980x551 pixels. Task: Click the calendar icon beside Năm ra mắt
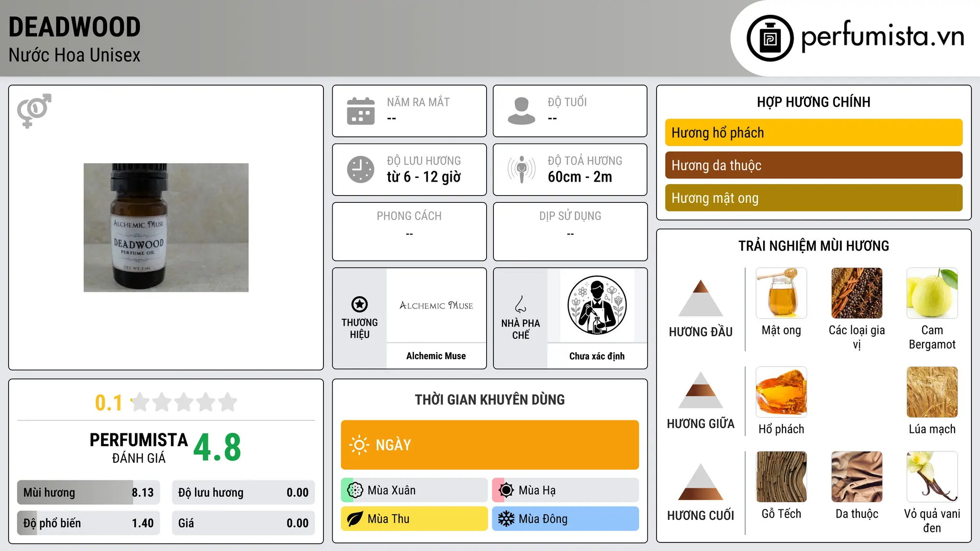pyautogui.click(x=361, y=111)
